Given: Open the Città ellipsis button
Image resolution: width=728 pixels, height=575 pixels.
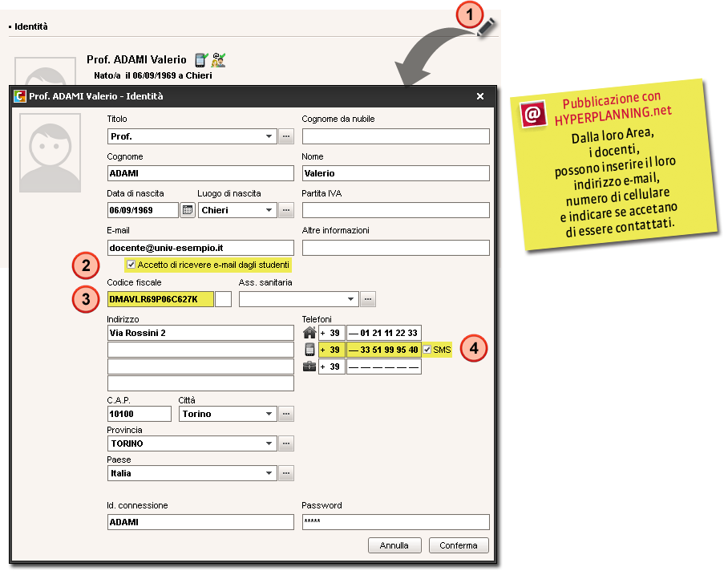Looking at the screenshot, I should tap(286, 413).
